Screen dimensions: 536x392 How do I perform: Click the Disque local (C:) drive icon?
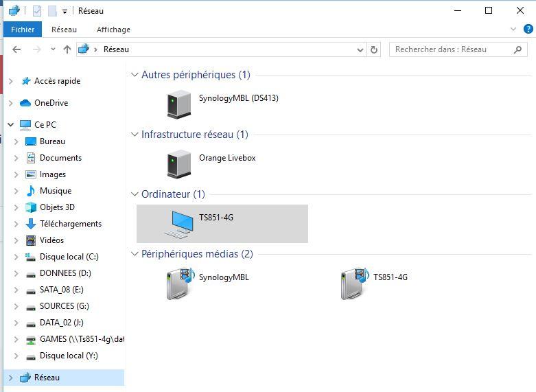coord(31,257)
